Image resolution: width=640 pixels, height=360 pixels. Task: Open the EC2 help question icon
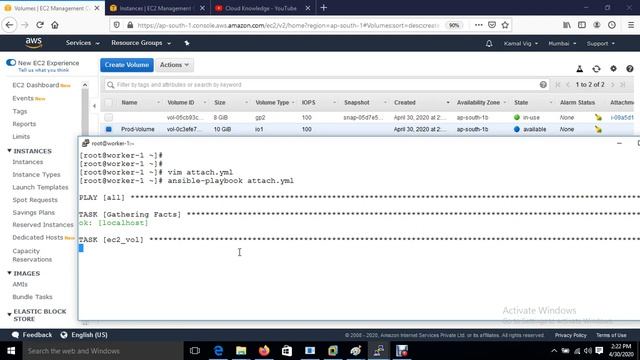pyautogui.click(x=630, y=69)
